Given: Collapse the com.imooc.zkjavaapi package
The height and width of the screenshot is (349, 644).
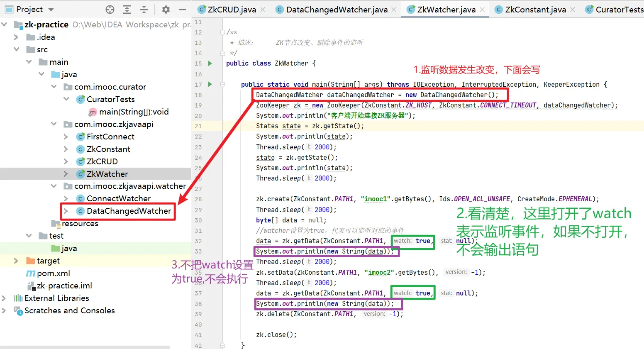Looking at the screenshot, I should click(54, 124).
